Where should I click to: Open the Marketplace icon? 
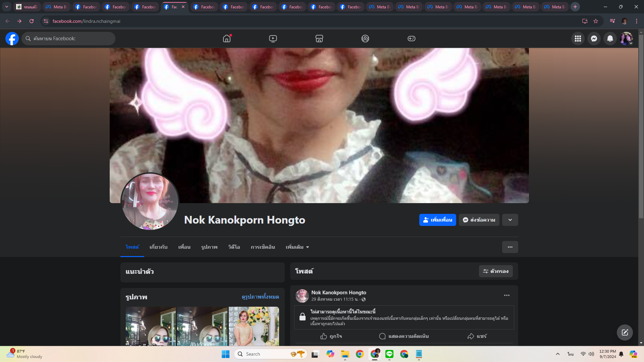319,39
